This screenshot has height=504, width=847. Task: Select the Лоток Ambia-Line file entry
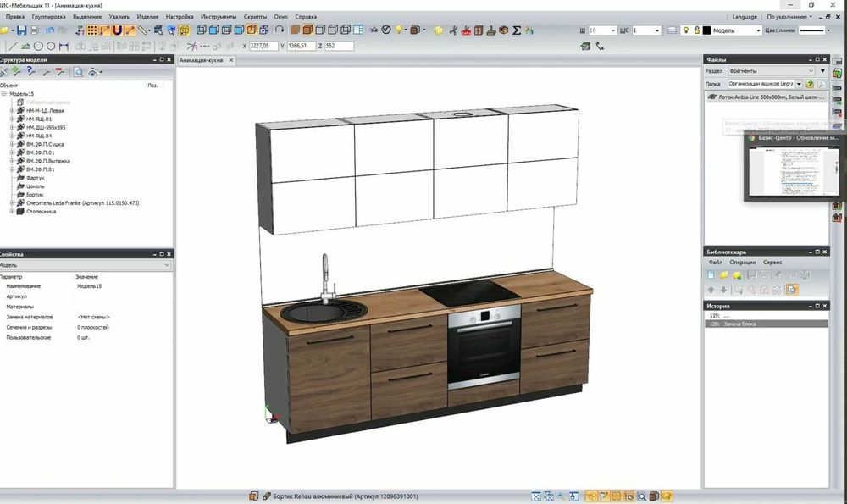click(x=767, y=97)
